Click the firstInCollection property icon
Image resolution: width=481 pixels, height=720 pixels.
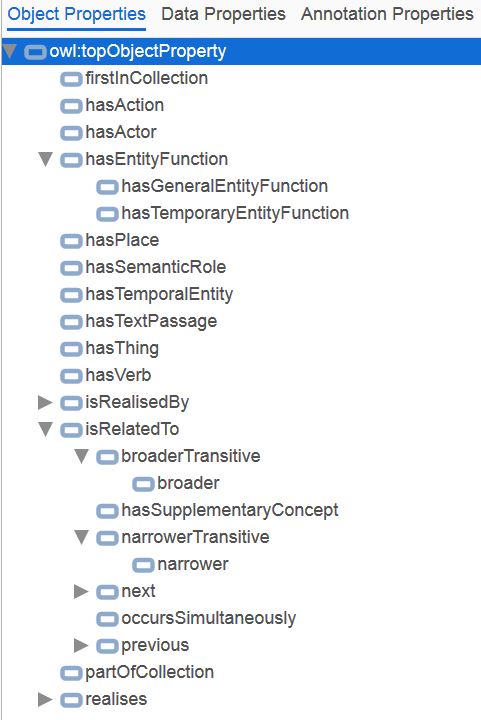coord(71,79)
